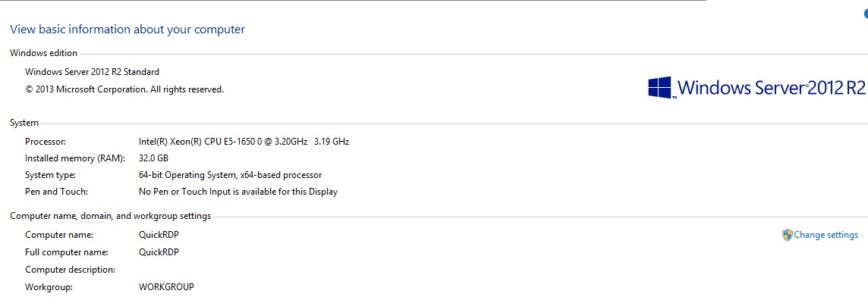This screenshot has width=868, height=303.
Task: Click the Processor label
Action: pyautogui.click(x=46, y=142)
